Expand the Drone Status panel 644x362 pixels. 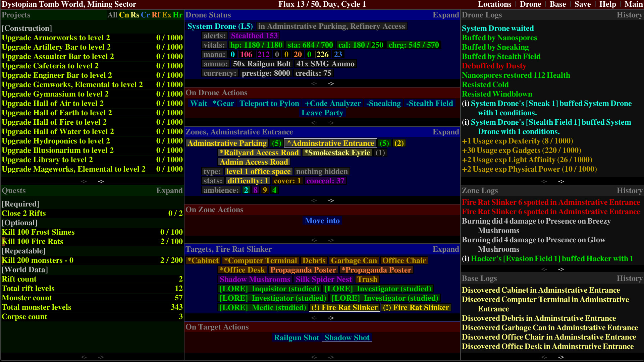[446, 15]
